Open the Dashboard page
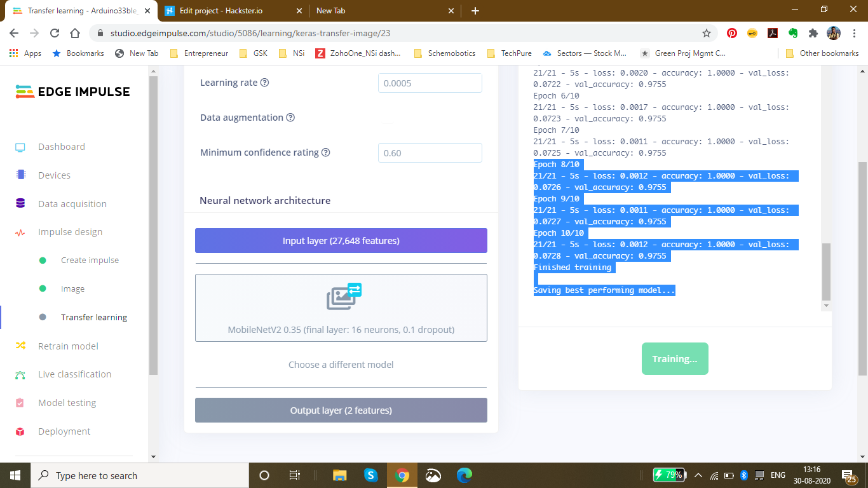The height and width of the screenshot is (488, 868). coord(61,146)
